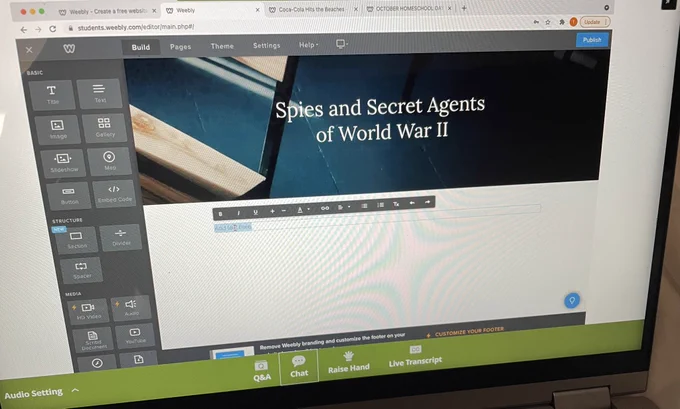Open the text color dropdown

pos(303,209)
